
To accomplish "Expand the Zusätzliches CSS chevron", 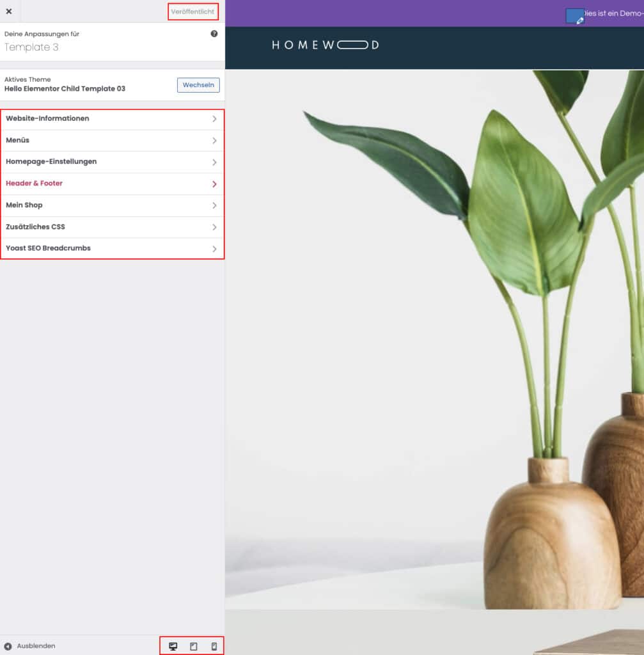I will coord(214,227).
